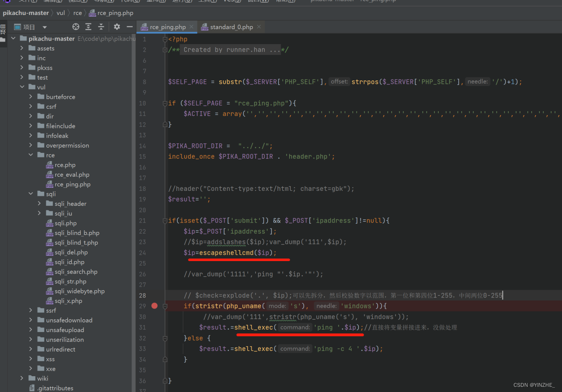Select the urlredirect folder
The image size is (562, 392).
60,349
